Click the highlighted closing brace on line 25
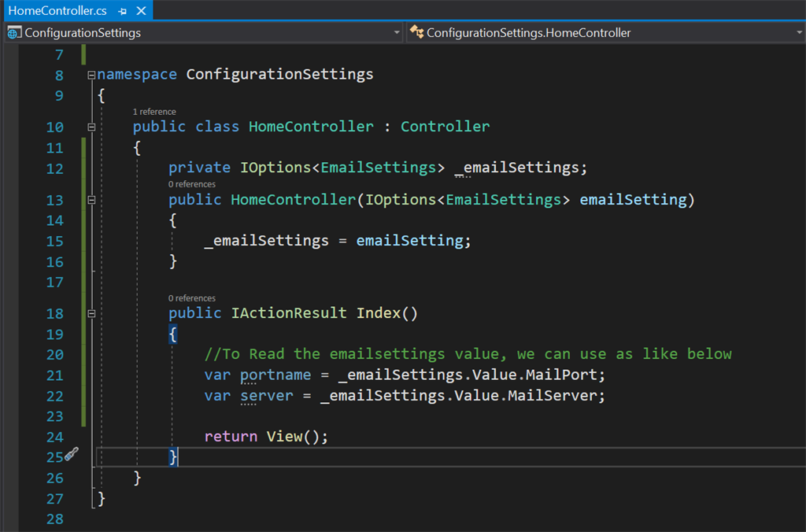This screenshot has height=532, width=806. 173,457
